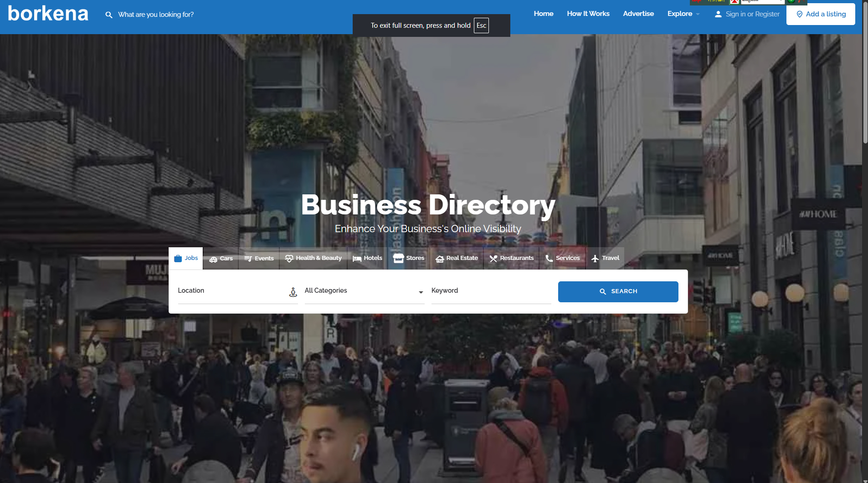Open the How It Works page
Viewport: 868px width, 483px height.
[588, 14]
